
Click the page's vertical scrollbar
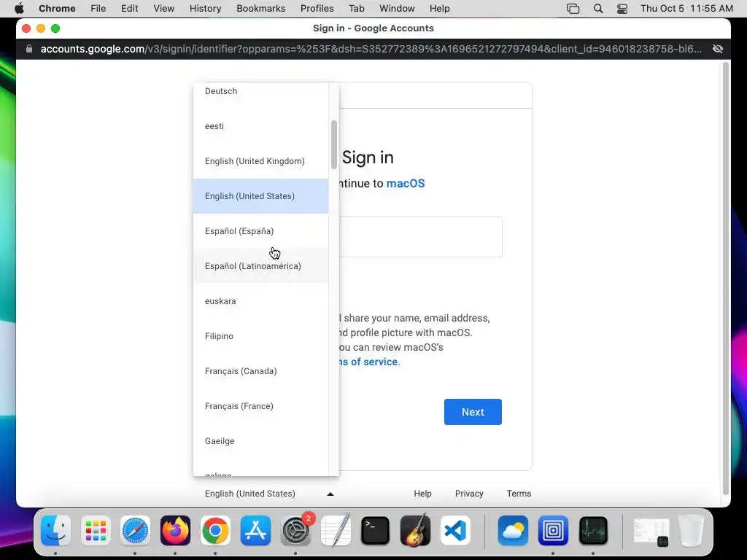click(x=726, y=279)
